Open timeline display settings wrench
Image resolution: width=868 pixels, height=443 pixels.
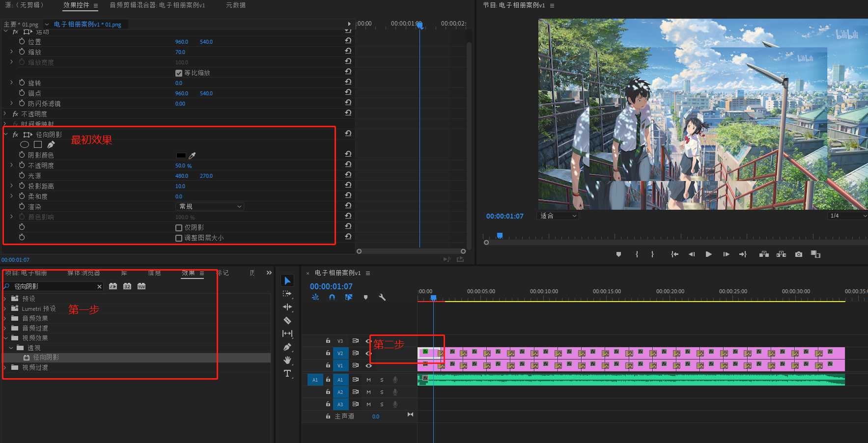tap(382, 297)
